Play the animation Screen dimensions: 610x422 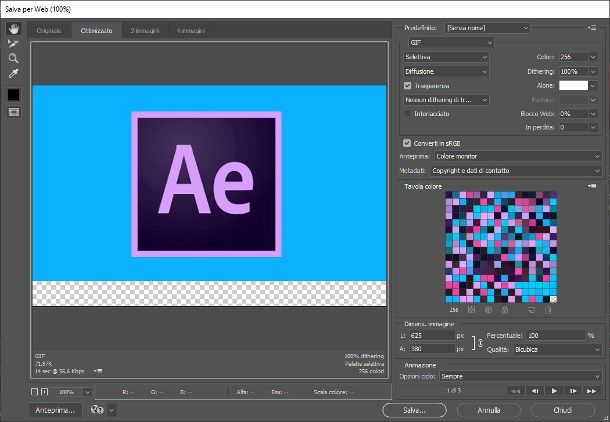[x=554, y=391]
